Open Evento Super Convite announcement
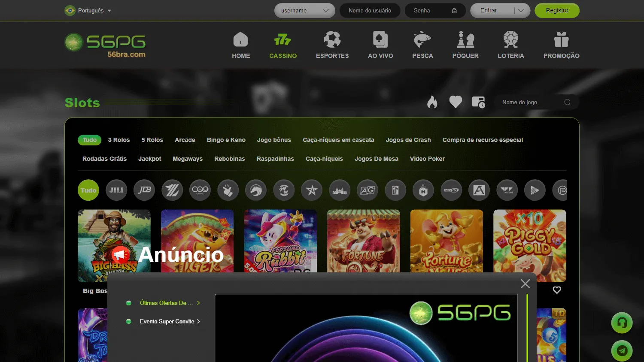 click(167, 321)
